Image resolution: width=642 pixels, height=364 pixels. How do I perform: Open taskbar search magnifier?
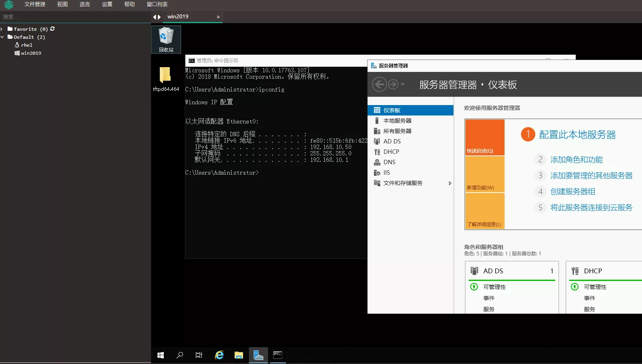[180, 355]
